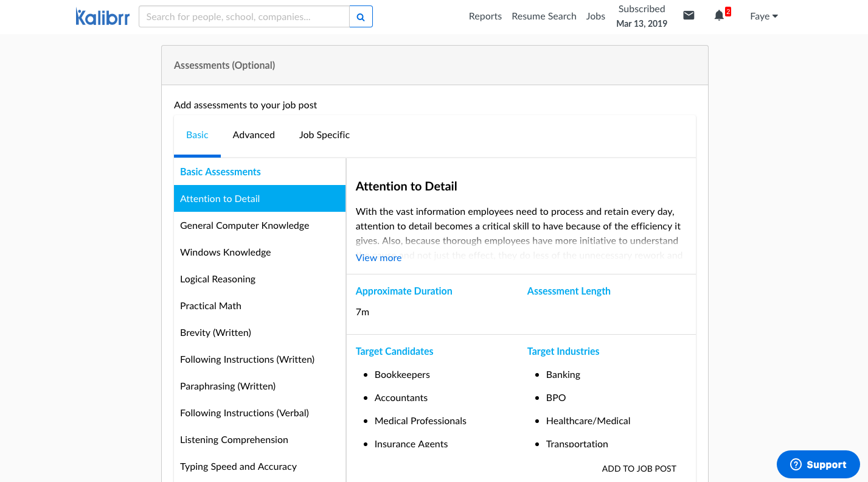The width and height of the screenshot is (868, 482).
Task: Choose the Logical Reasoning assessment
Action: coord(218,279)
